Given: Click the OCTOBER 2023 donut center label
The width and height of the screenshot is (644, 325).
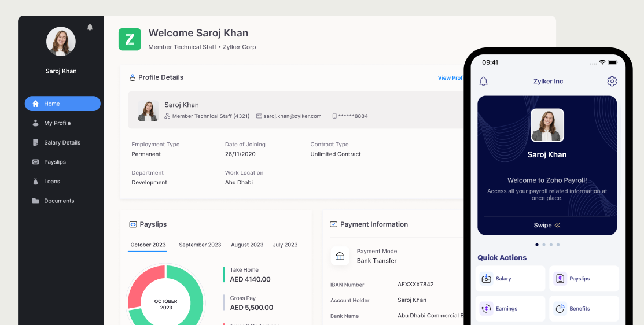Looking at the screenshot, I should [x=166, y=305].
